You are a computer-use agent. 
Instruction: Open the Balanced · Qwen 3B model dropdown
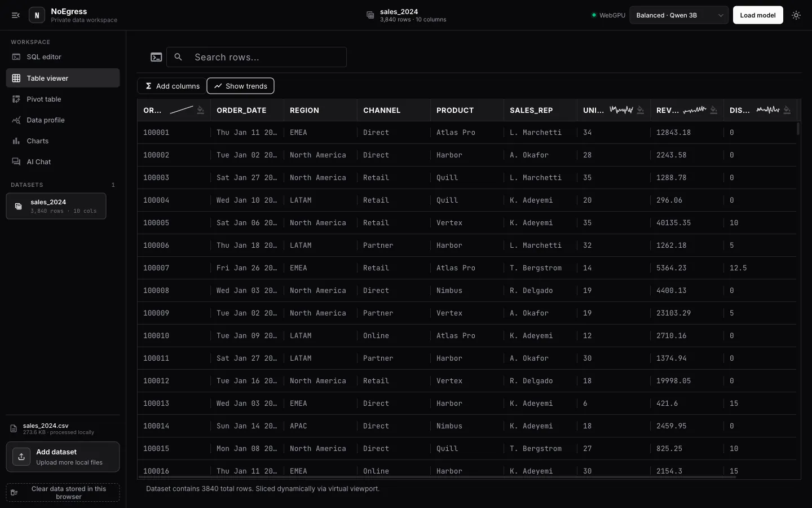(679, 15)
